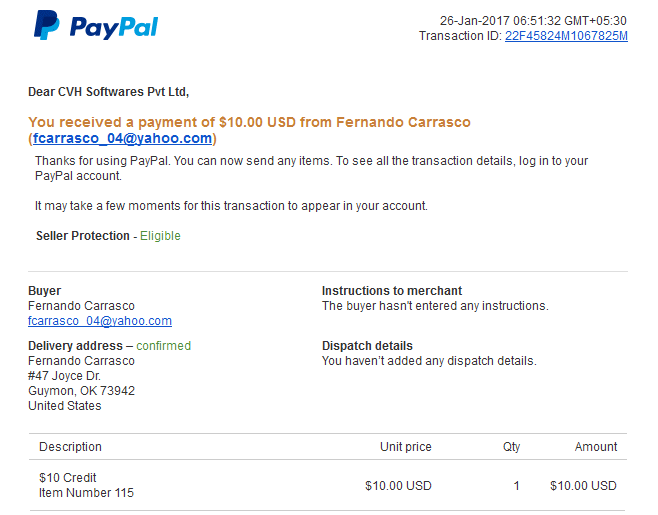Click the Dispatch details heading
The width and height of the screenshot is (658, 515).
tap(367, 346)
